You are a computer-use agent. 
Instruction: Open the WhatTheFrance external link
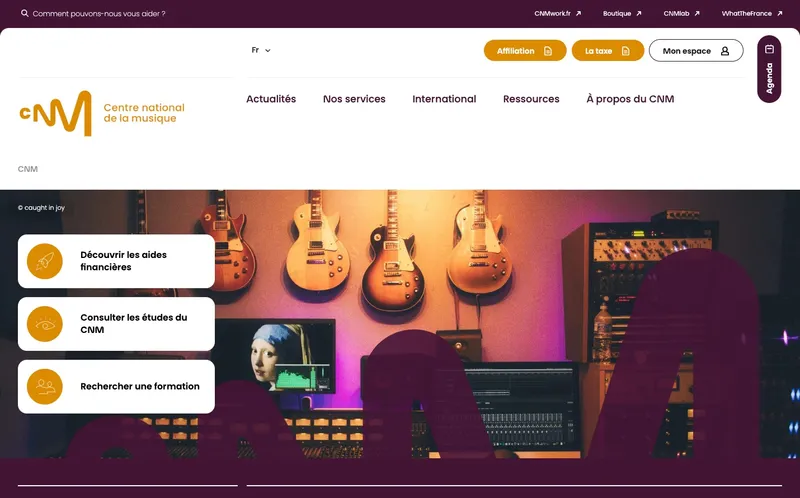pos(752,14)
